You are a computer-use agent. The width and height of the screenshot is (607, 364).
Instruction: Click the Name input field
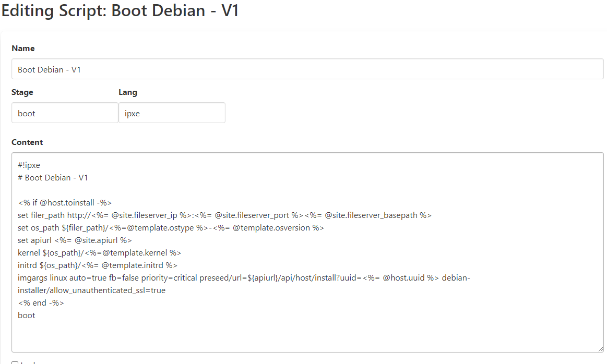pyautogui.click(x=307, y=69)
